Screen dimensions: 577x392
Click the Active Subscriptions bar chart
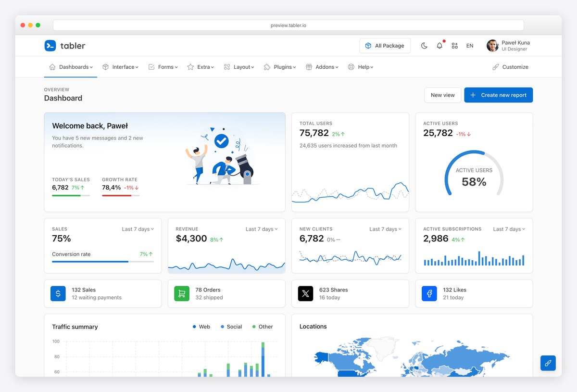click(x=474, y=258)
